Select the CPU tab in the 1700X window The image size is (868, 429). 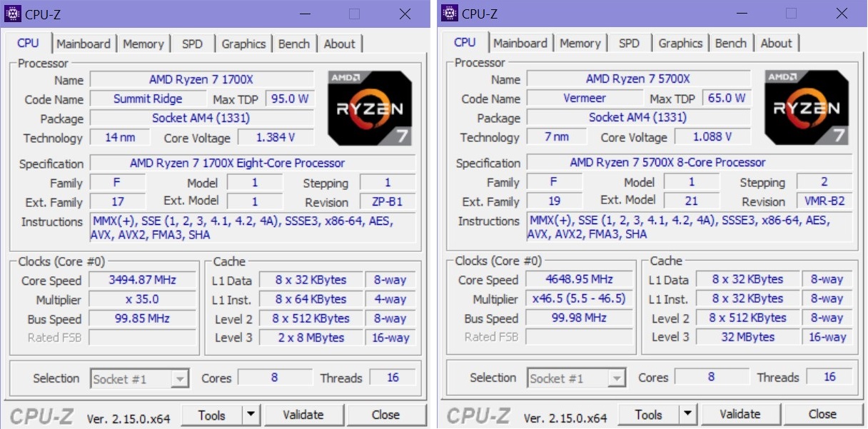[28, 42]
